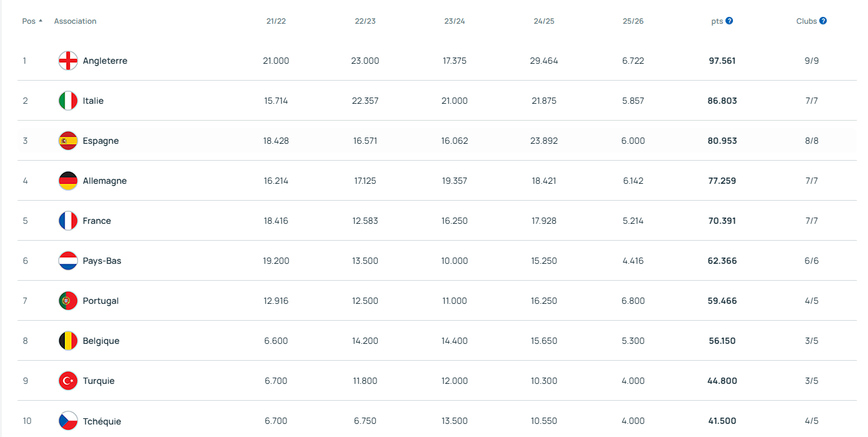Click the help icon next to pts
This screenshot has height=437, width=868.
tap(729, 21)
